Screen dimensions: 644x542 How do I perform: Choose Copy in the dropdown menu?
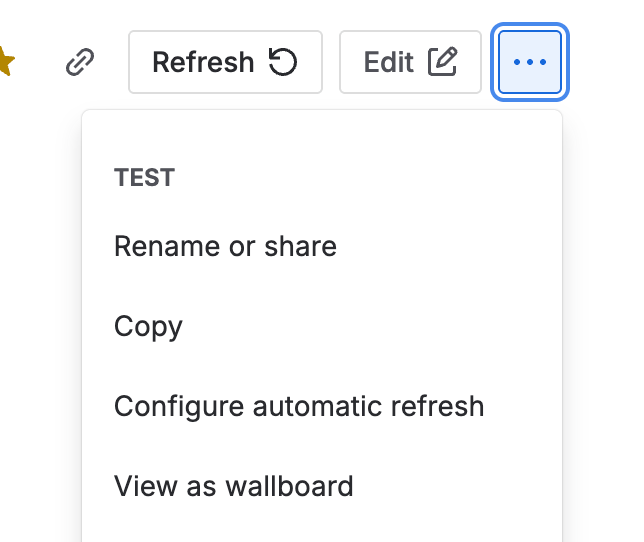(x=148, y=327)
